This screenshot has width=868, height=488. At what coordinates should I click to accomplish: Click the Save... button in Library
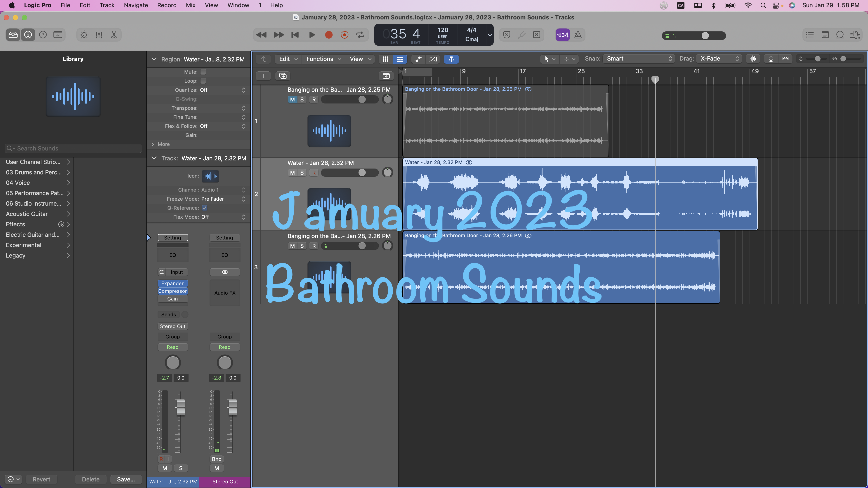[x=126, y=479]
